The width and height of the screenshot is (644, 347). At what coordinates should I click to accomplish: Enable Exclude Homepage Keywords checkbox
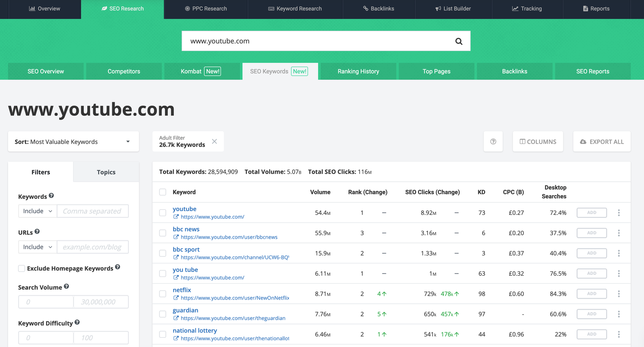tap(21, 269)
